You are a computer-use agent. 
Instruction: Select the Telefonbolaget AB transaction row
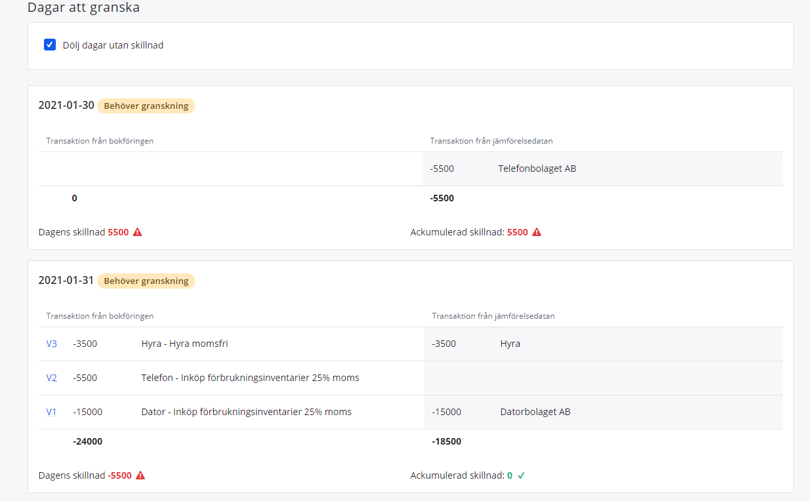[602, 169]
